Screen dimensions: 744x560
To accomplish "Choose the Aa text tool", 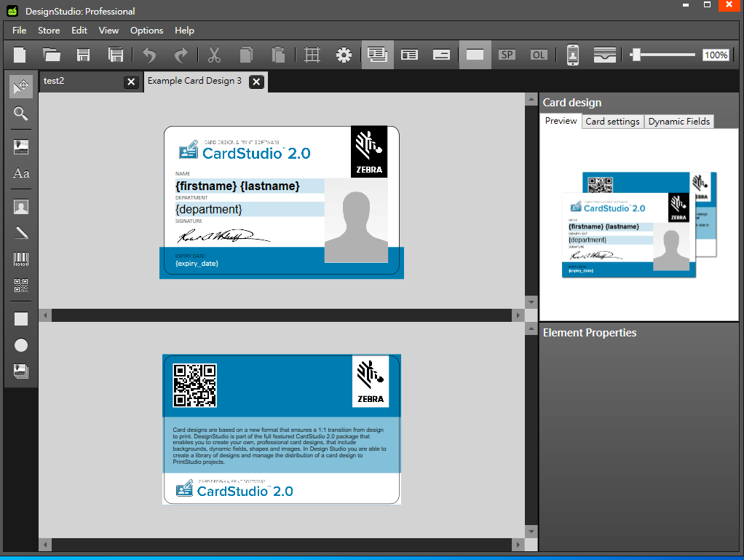I will tap(21, 173).
